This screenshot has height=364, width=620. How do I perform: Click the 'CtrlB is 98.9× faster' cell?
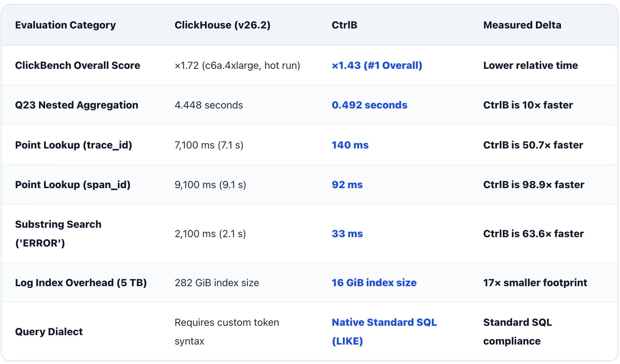[534, 185]
